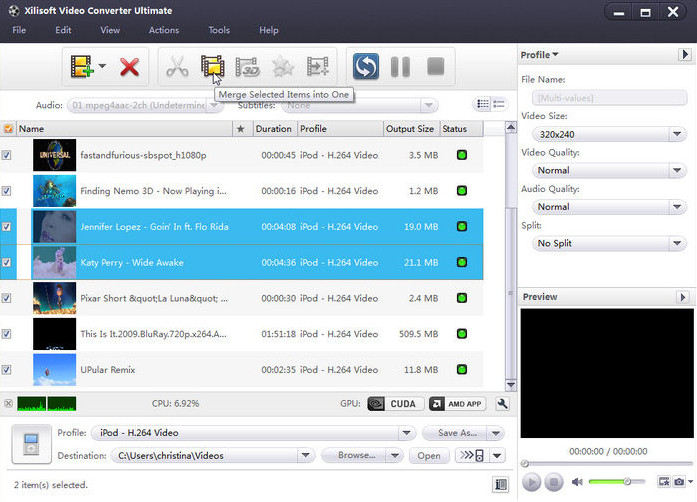697x502 pixels.
Task: Transfer output to device button
Action: [x=472, y=455]
